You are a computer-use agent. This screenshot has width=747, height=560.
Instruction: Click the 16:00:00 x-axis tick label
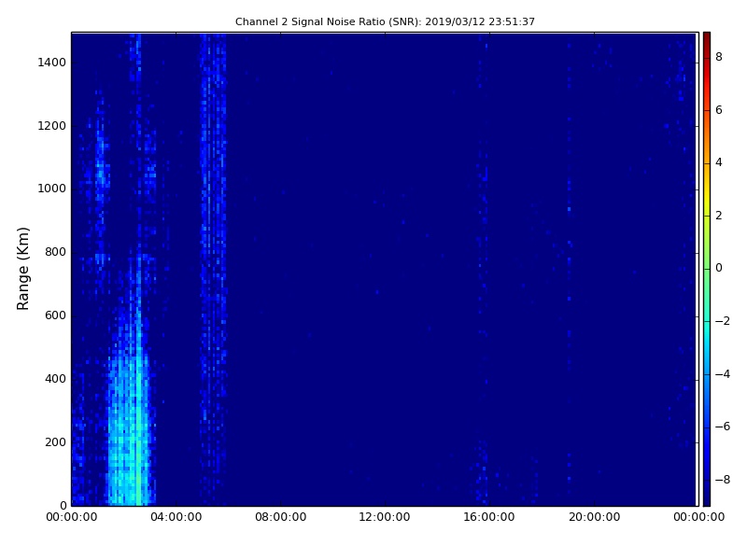click(x=489, y=517)
